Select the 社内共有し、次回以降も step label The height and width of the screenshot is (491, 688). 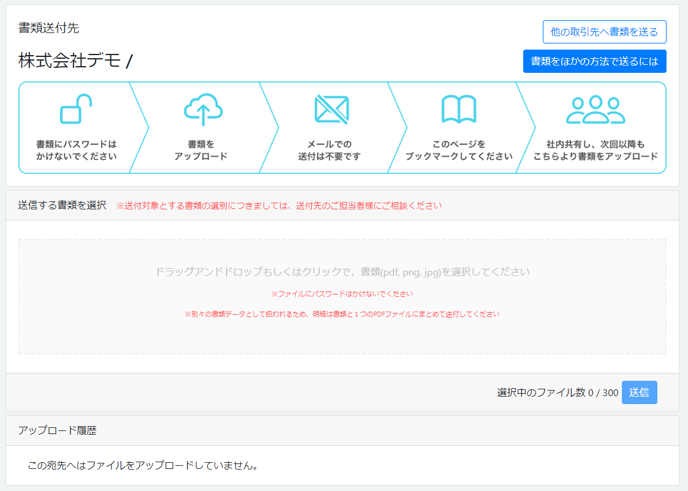595,144
